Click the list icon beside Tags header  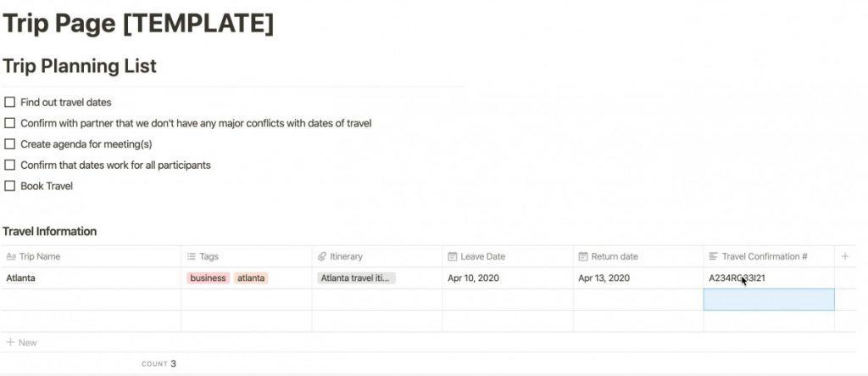click(192, 257)
